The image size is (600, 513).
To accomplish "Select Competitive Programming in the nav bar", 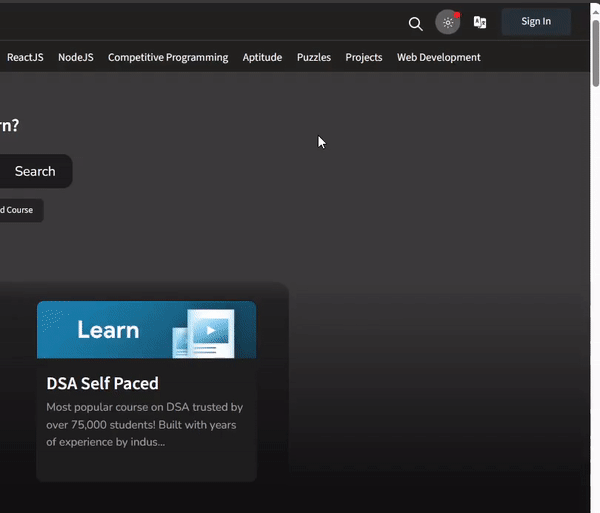I will coord(168,57).
